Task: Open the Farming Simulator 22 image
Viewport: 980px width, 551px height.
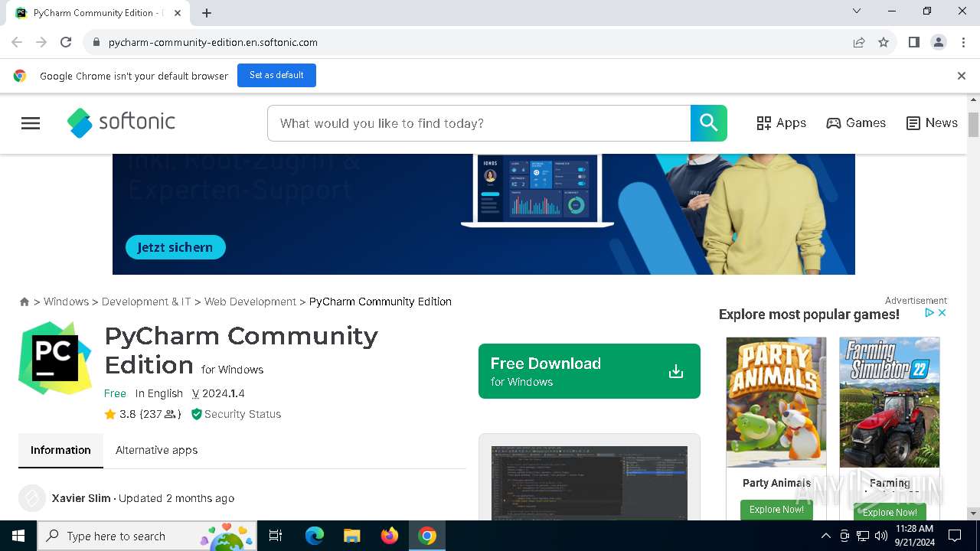Action: point(890,403)
